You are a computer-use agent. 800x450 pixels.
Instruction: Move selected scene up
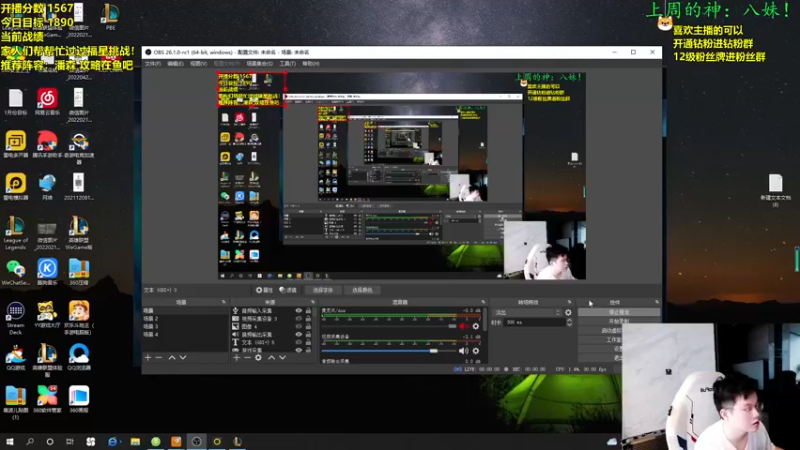[x=172, y=358]
